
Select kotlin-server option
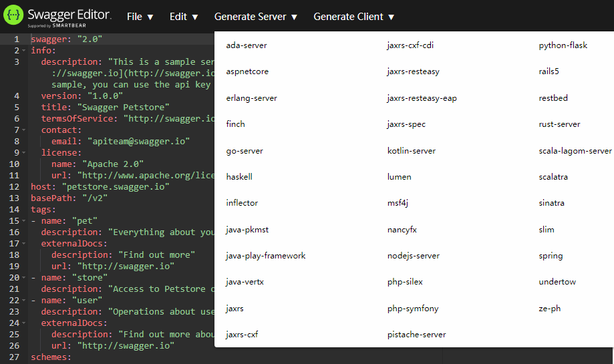[x=411, y=151]
